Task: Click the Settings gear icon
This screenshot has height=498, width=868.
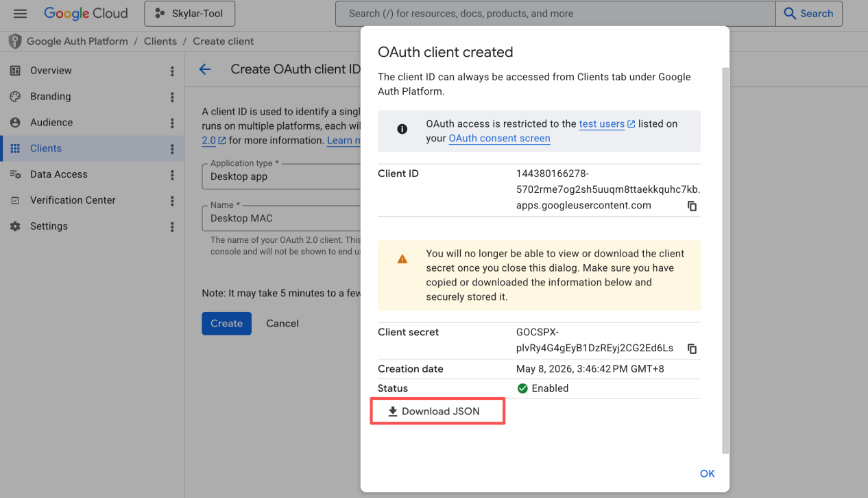Action: (15, 226)
